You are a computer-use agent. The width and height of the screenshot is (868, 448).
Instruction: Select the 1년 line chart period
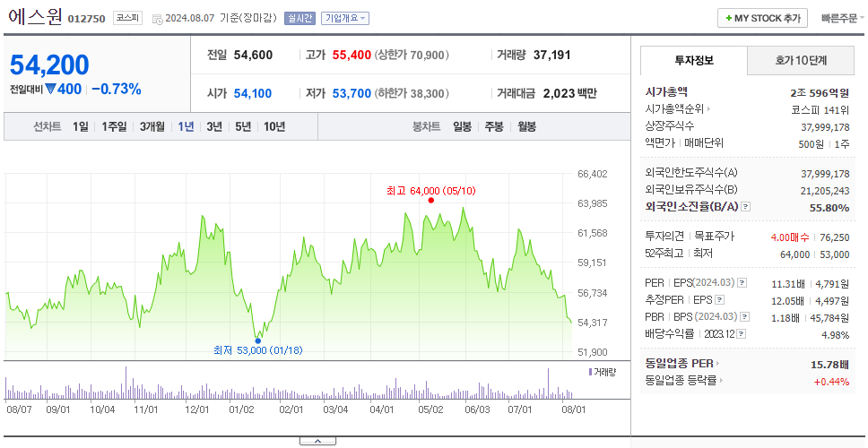click(186, 126)
